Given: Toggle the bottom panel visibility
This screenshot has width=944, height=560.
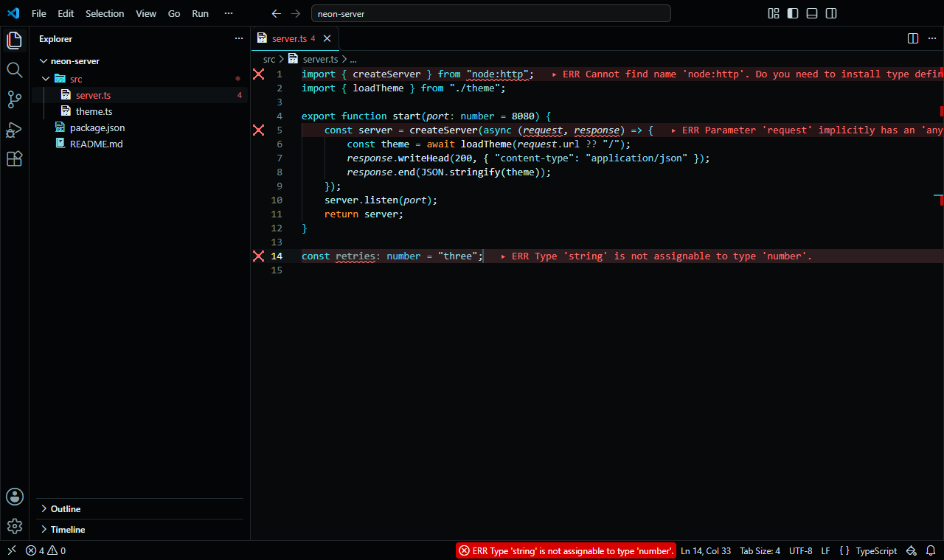Looking at the screenshot, I should pos(812,13).
